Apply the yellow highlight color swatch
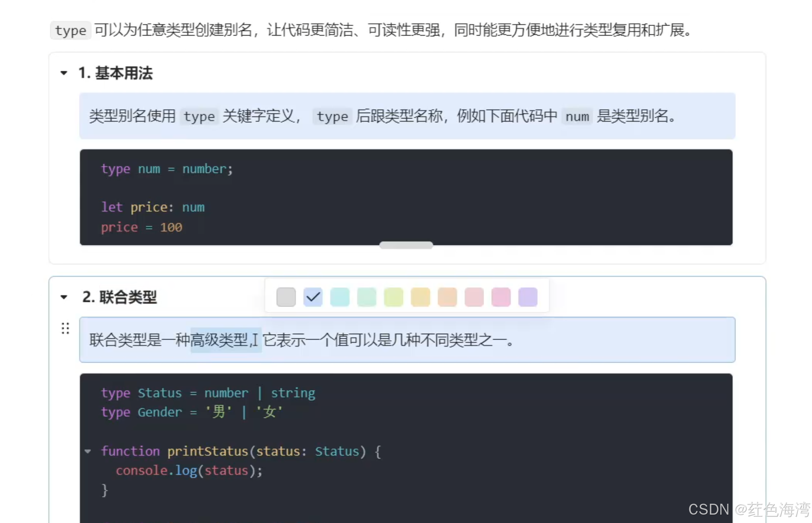 coord(420,297)
